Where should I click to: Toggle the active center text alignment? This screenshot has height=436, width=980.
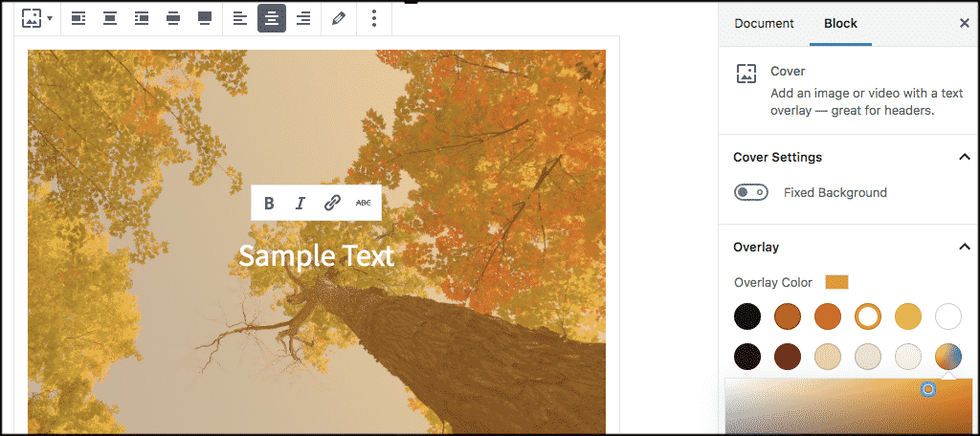tap(272, 19)
